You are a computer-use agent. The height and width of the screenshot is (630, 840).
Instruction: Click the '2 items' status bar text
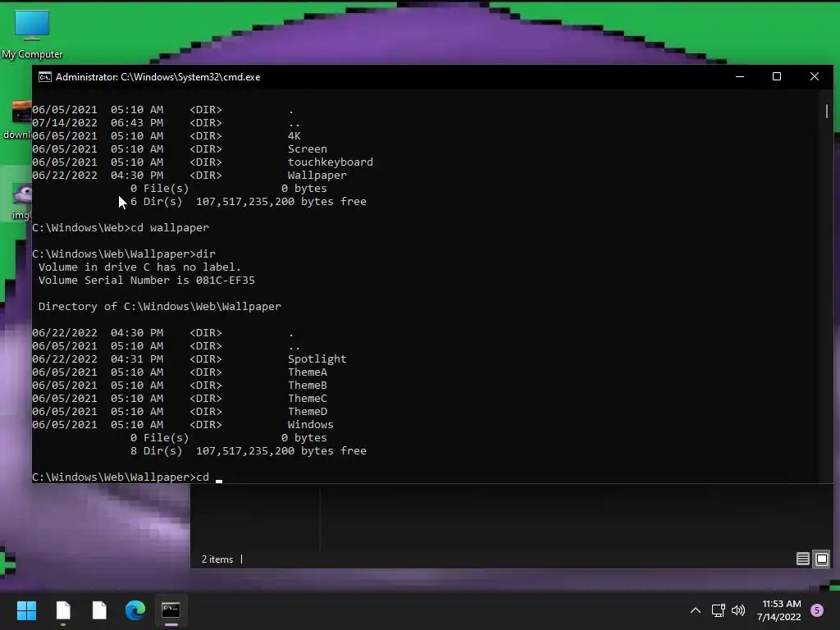coord(217,559)
